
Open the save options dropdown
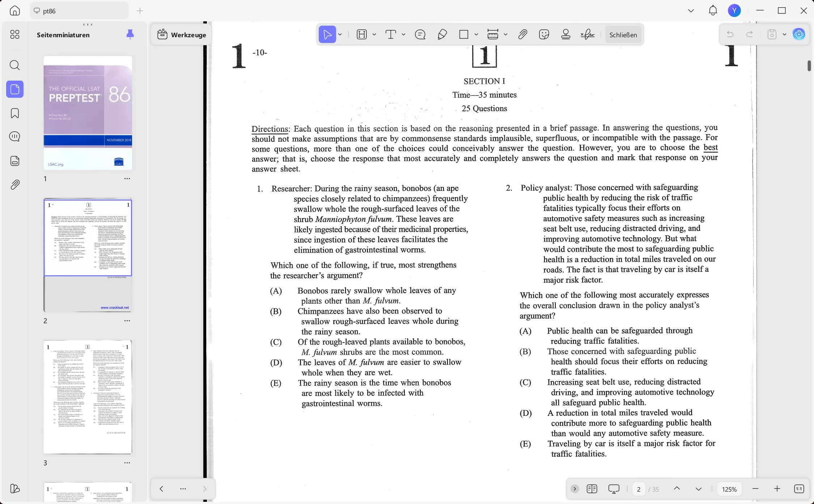coord(784,34)
